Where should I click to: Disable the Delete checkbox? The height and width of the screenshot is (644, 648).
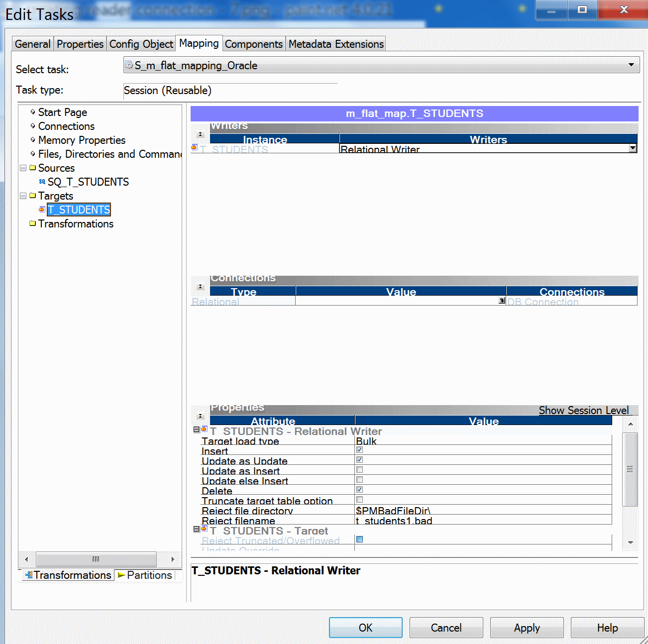[x=359, y=489]
